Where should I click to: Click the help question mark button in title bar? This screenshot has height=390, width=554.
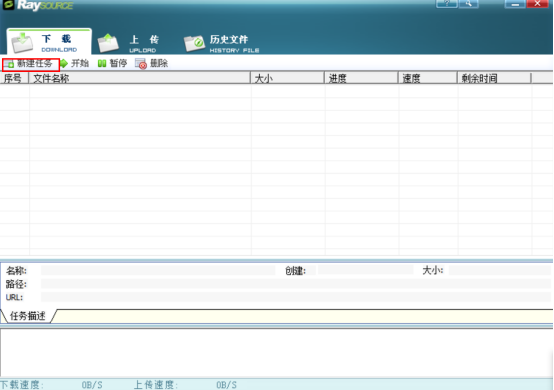[447, 4]
